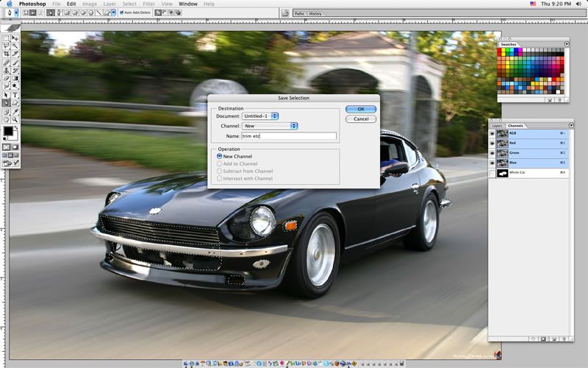Open the Document dropdown Untitled-1
The height and width of the screenshot is (368, 588).
point(260,116)
